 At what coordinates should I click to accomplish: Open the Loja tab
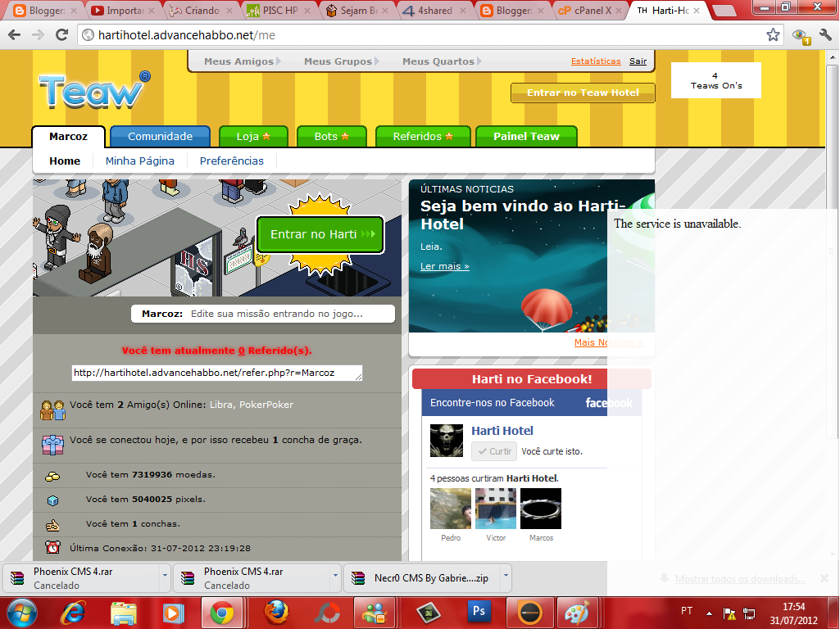[x=253, y=137]
